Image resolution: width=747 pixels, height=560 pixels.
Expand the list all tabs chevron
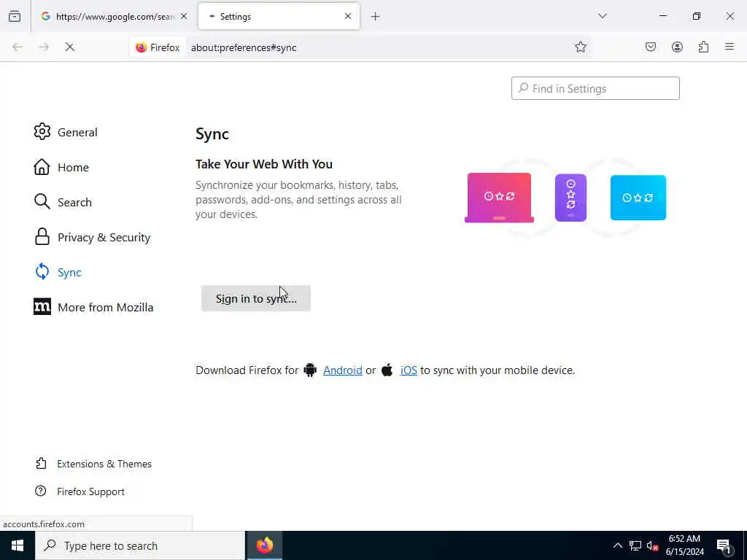pos(603,16)
